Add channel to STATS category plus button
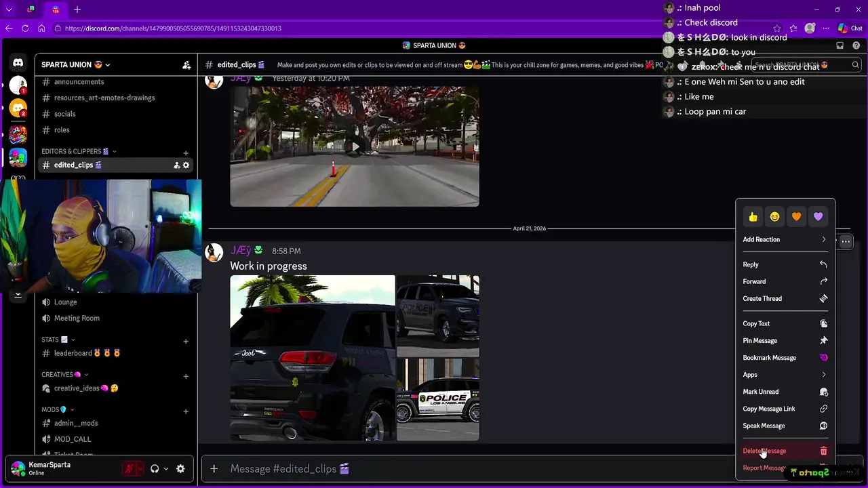Image resolution: width=868 pixels, height=488 pixels. click(186, 342)
